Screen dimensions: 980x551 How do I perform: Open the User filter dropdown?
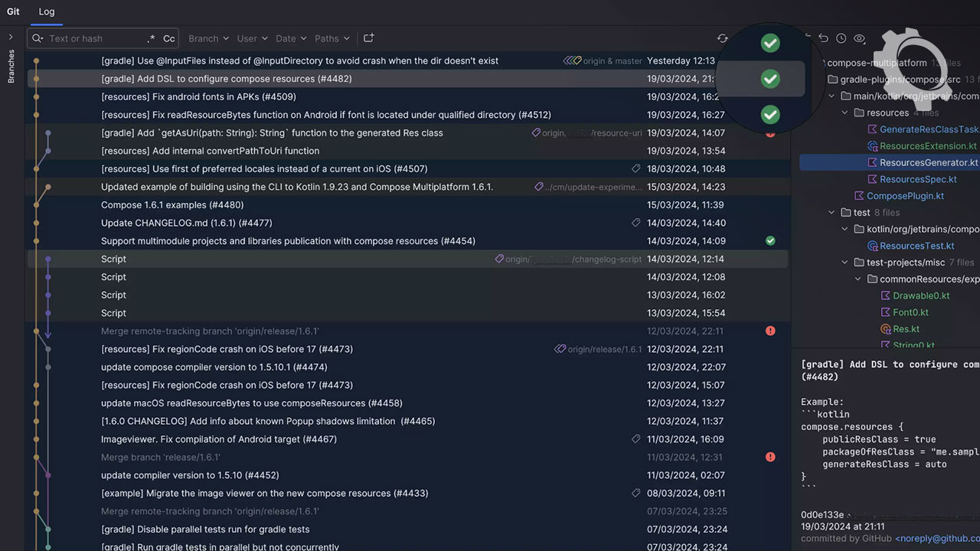tap(252, 38)
